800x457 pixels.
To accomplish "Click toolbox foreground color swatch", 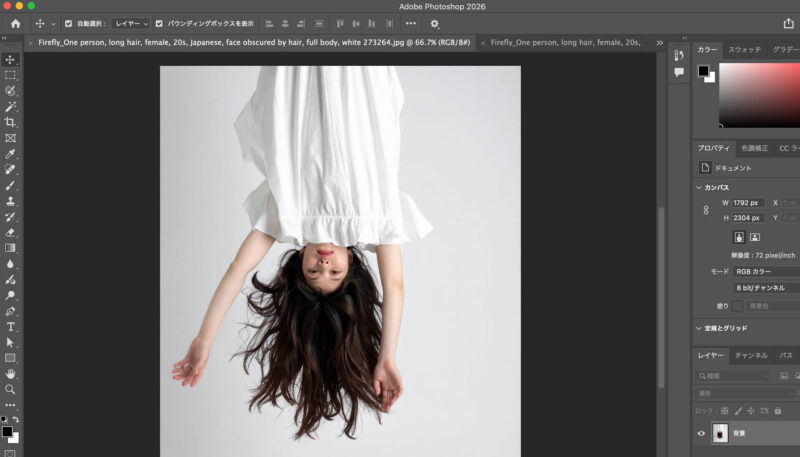I will [7, 431].
